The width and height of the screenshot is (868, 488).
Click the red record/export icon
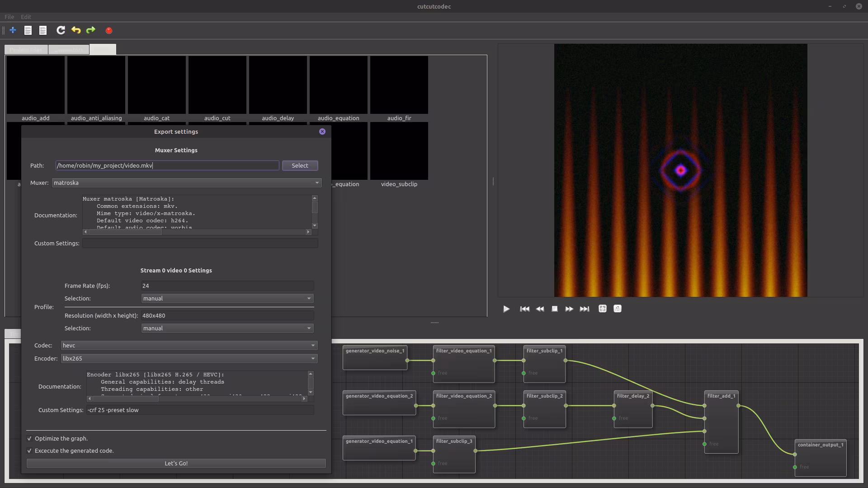109,30
